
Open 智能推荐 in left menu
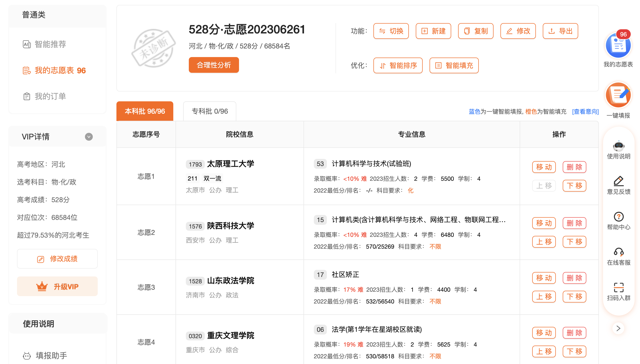click(x=50, y=44)
